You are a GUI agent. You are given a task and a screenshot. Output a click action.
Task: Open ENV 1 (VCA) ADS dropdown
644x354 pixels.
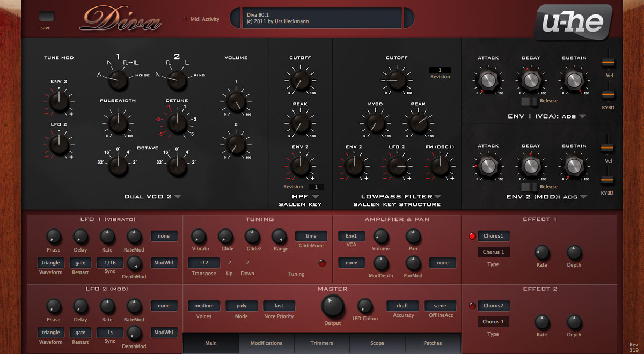point(582,116)
